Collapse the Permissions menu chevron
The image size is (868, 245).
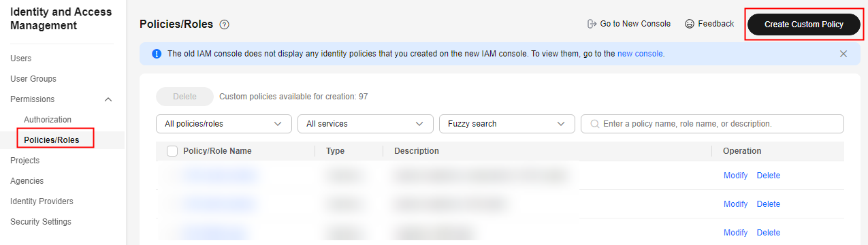pos(108,99)
